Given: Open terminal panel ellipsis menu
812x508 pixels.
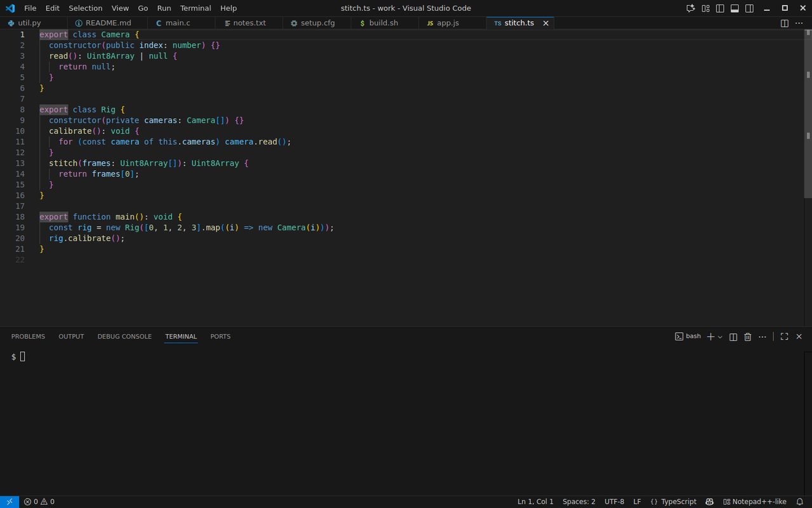Looking at the screenshot, I should (763, 337).
